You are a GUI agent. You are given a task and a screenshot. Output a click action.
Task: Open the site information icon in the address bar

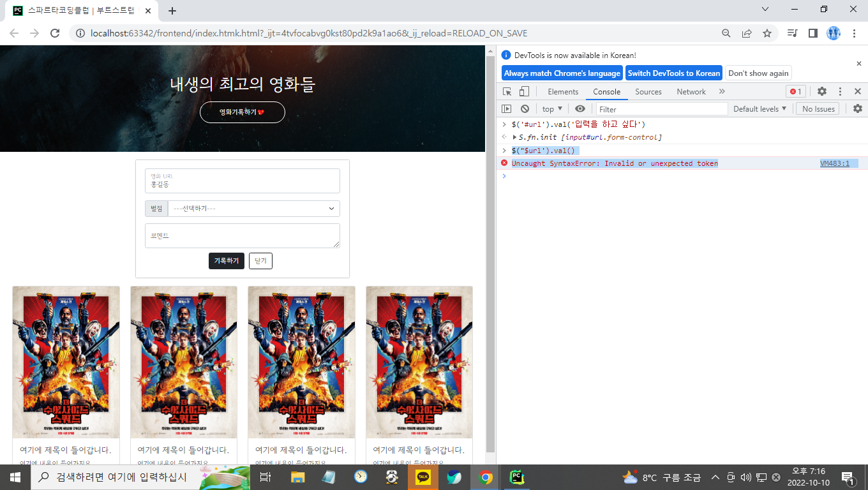point(80,33)
